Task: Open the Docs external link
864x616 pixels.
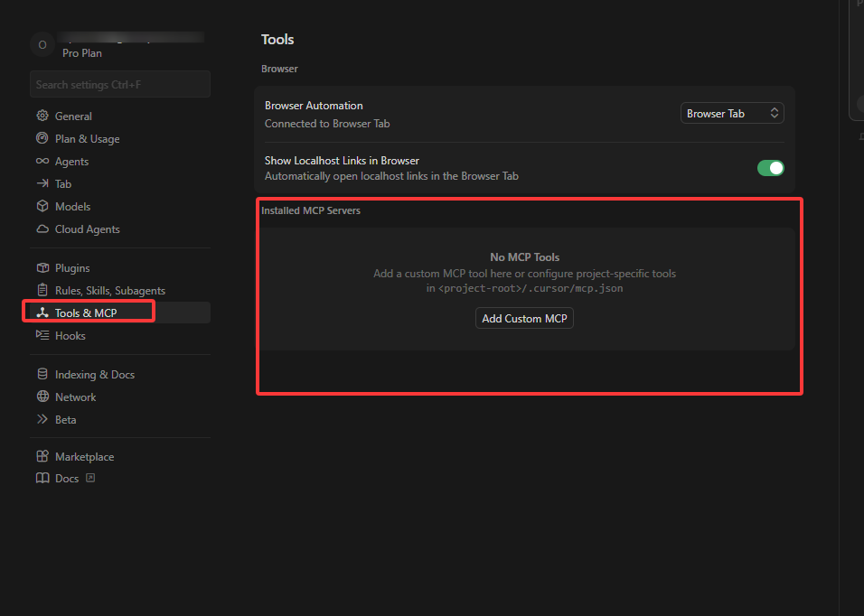Action: pos(120,479)
